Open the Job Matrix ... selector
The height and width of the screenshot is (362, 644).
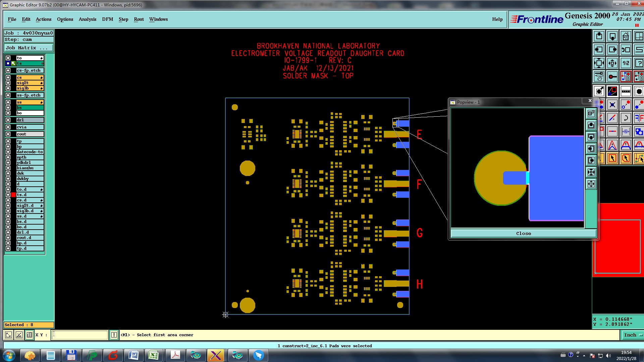click(29, 48)
